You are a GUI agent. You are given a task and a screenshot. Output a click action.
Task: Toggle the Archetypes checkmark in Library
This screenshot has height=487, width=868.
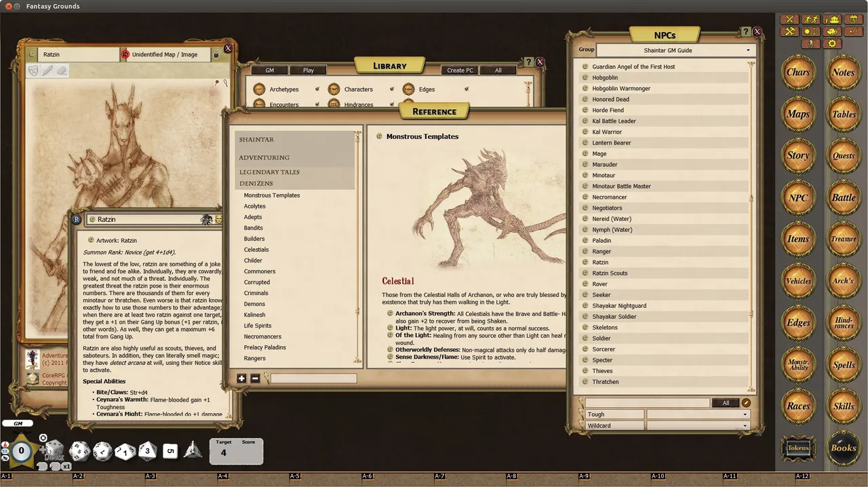coord(317,89)
